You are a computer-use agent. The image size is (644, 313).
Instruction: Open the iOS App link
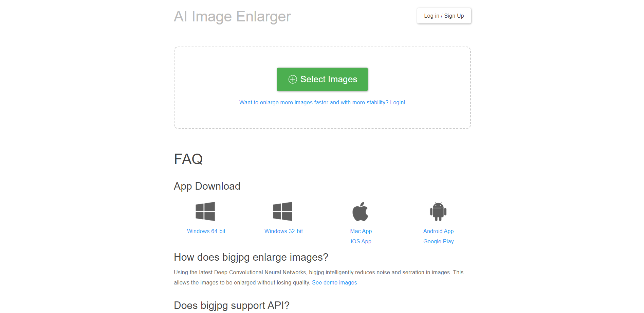[361, 241]
